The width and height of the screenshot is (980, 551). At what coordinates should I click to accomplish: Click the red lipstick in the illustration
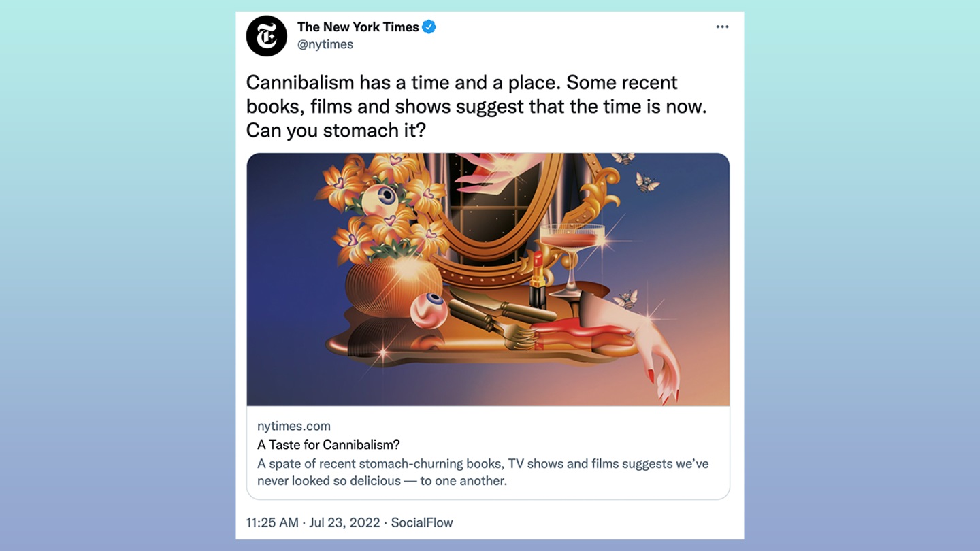[x=538, y=279]
